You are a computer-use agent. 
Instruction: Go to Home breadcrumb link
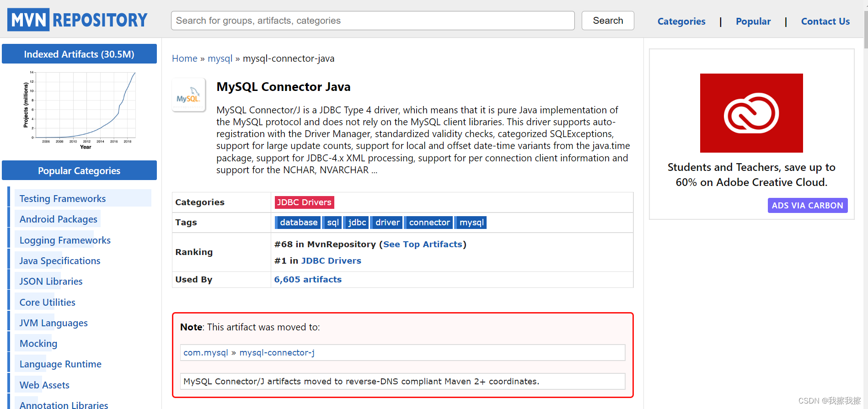pyautogui.click(x=185, y=58)
